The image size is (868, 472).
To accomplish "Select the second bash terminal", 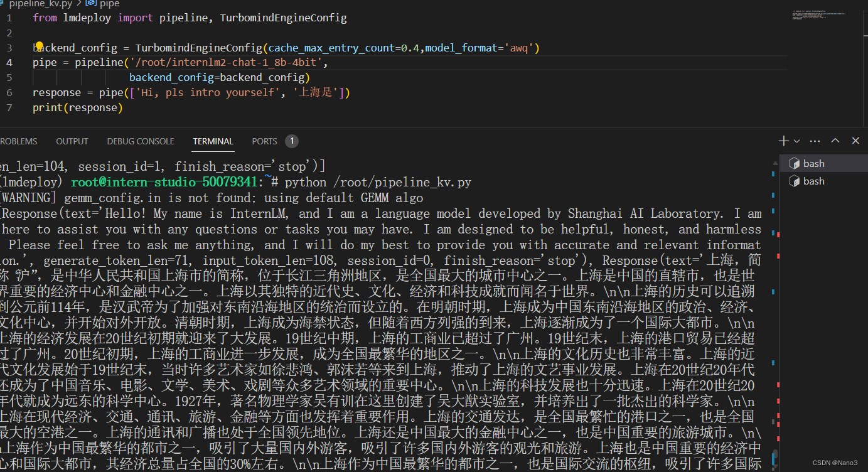I will 823,181.
